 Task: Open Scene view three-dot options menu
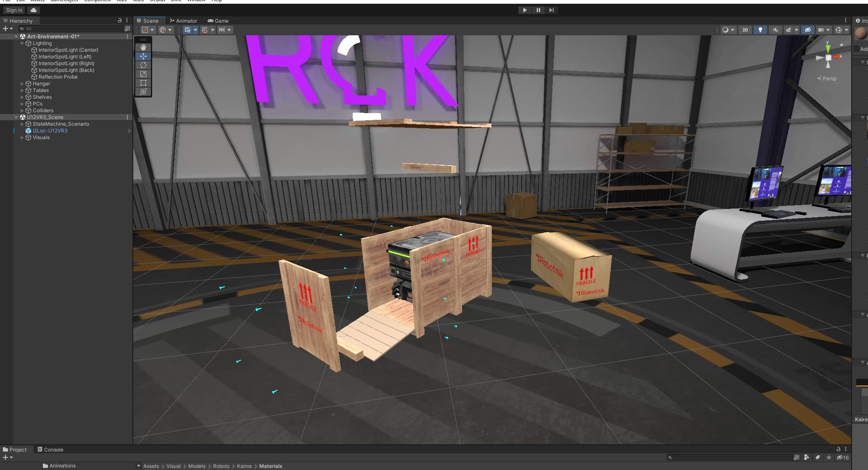(846, 20)
